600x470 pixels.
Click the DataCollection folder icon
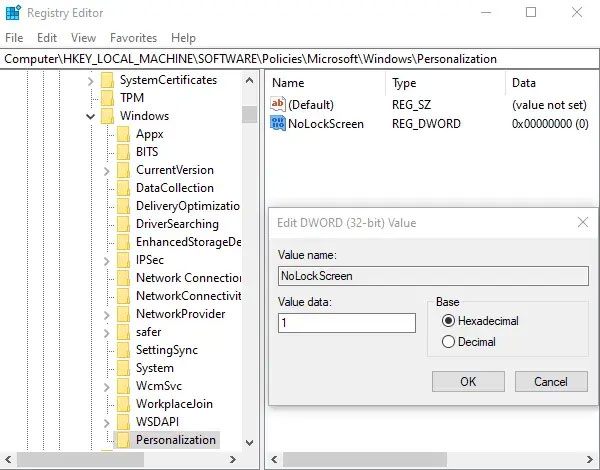point(124,188)
